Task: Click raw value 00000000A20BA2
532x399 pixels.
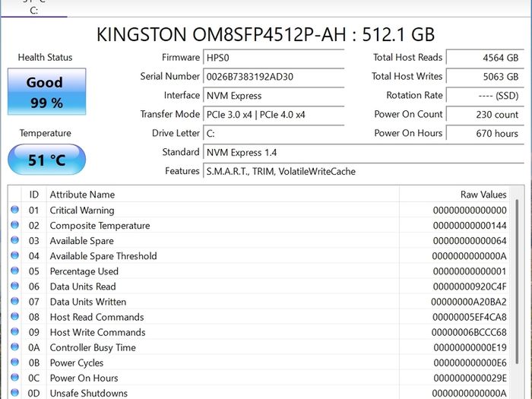Action: 469,302
